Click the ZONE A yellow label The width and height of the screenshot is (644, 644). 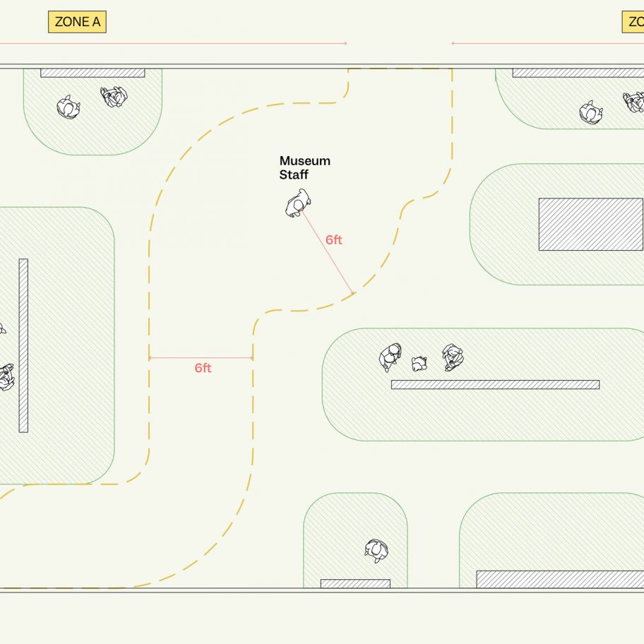click(77, 22)
